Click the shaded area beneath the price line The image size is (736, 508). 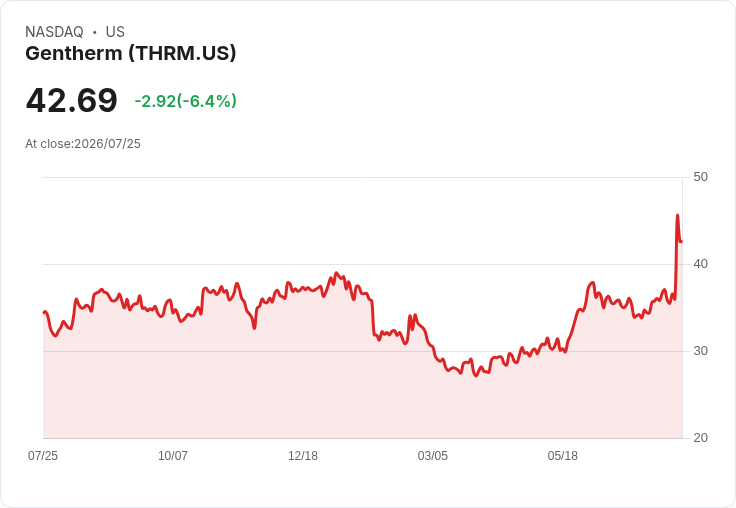coord(362,399)
